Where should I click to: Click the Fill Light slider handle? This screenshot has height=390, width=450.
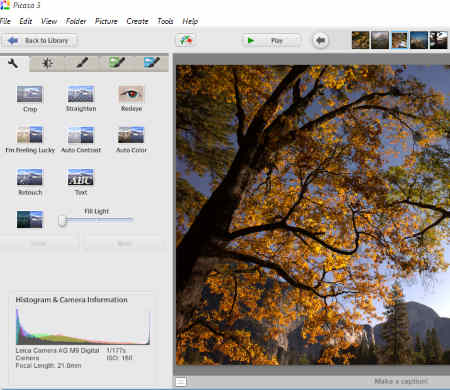(x=62, y=220)
